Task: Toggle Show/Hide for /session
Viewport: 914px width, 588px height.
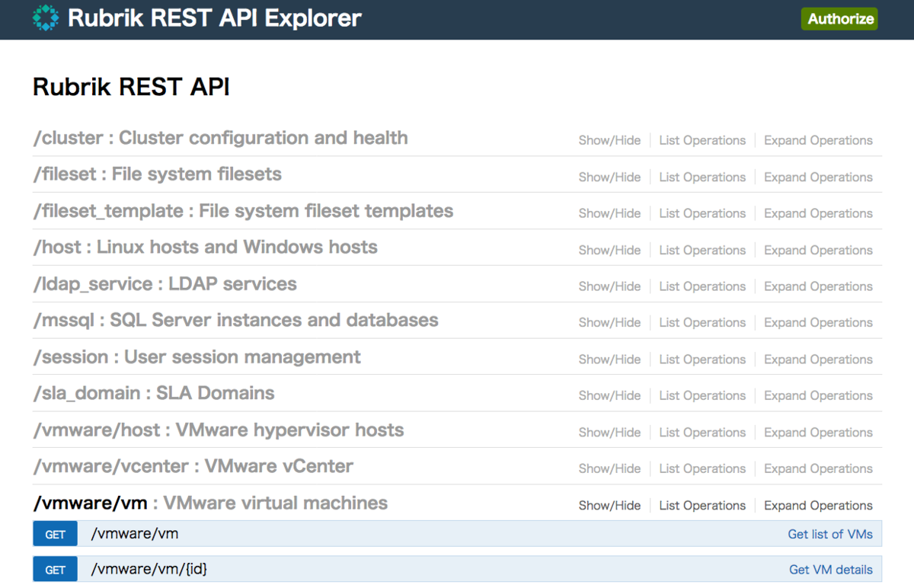Action: [609, 359]
